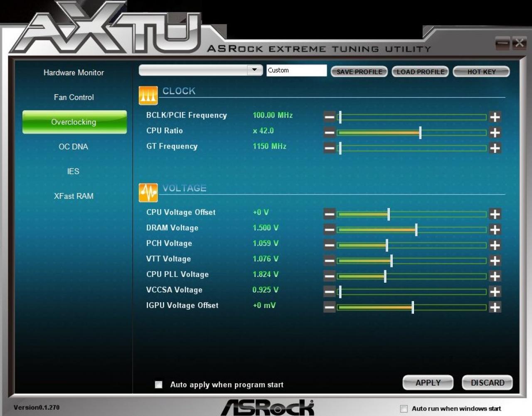Click the 100.00 MHz value
This screenshot has width=532, height=416.
pos(273,115)
